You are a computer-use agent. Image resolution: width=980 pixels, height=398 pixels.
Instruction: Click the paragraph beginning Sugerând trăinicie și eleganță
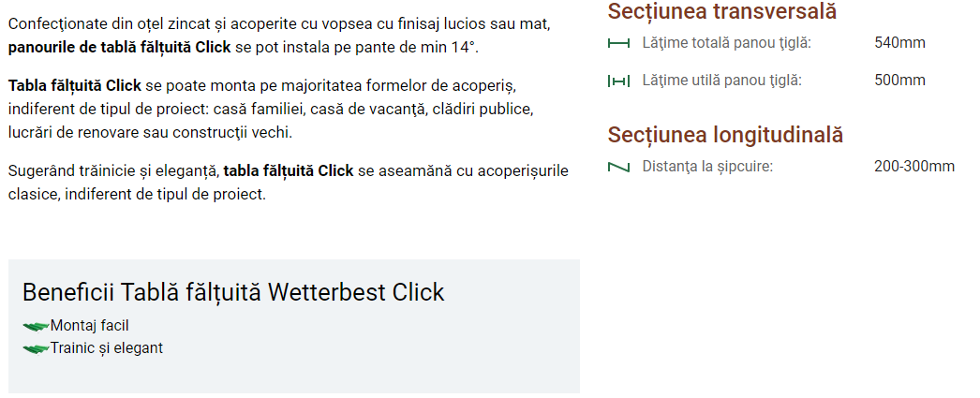289,183
